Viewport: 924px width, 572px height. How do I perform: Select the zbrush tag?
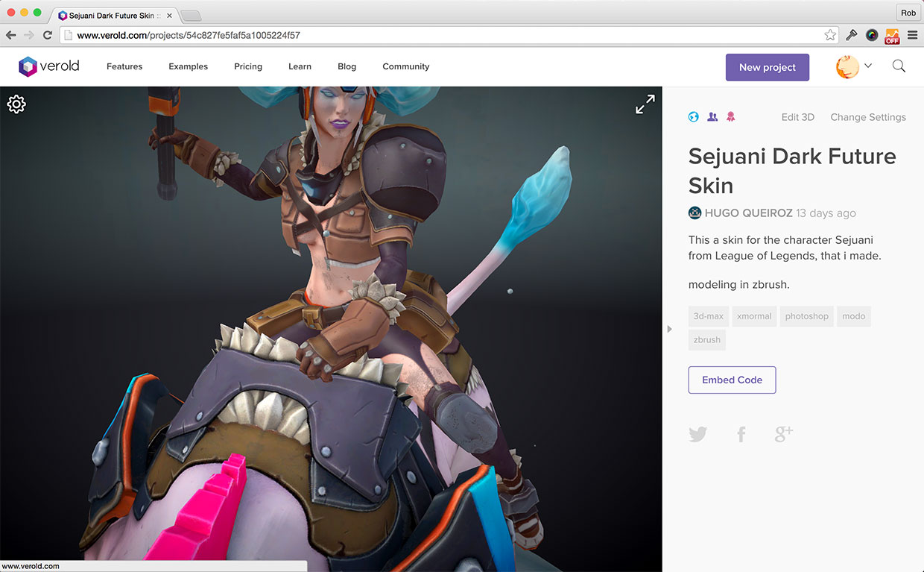(x=707, y=340)
